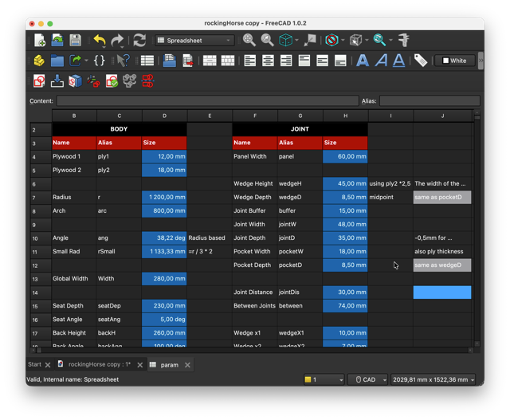
Task: Open the White background color picker
Action: click(x=455, y=61)
